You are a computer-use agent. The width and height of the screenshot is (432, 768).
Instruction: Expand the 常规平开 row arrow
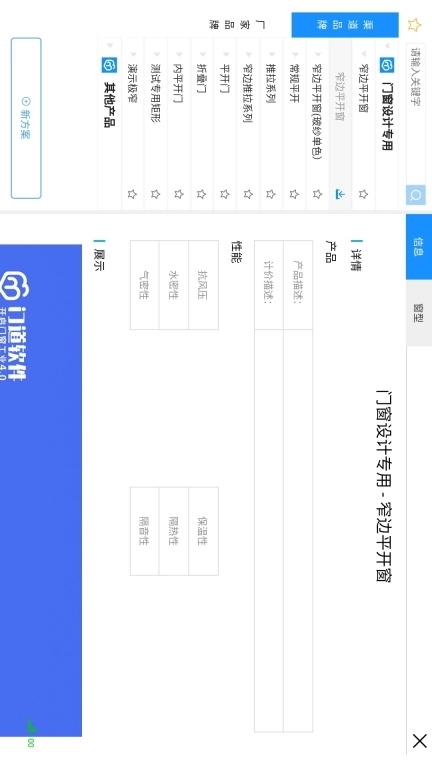(x=294, y=54)
